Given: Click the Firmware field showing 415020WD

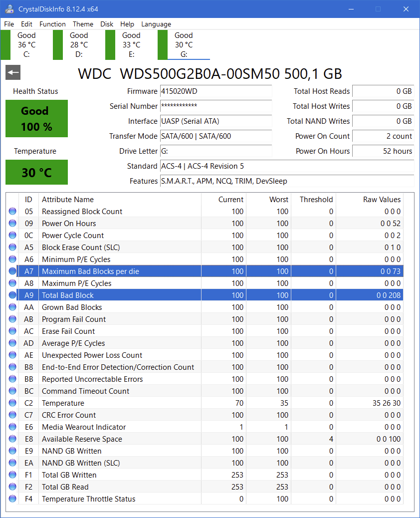Looking at the screenshot, I should [x=215, y=91].
